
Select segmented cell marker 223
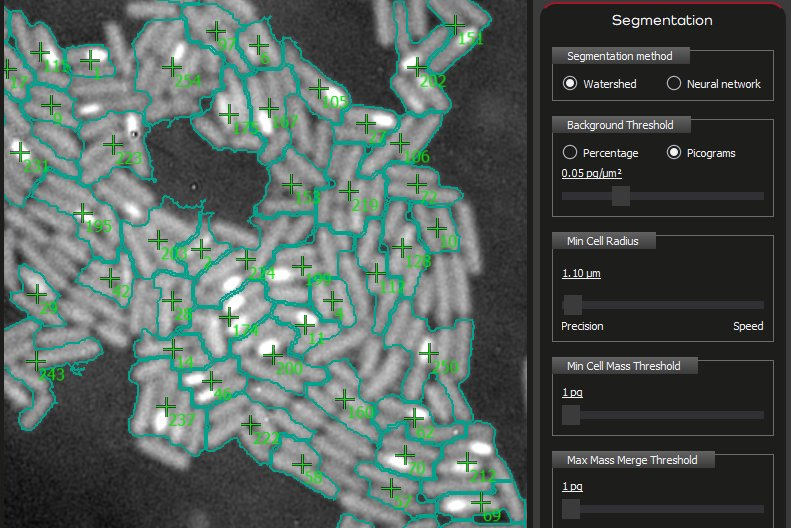pyautogui.click(x=113, y=145)
